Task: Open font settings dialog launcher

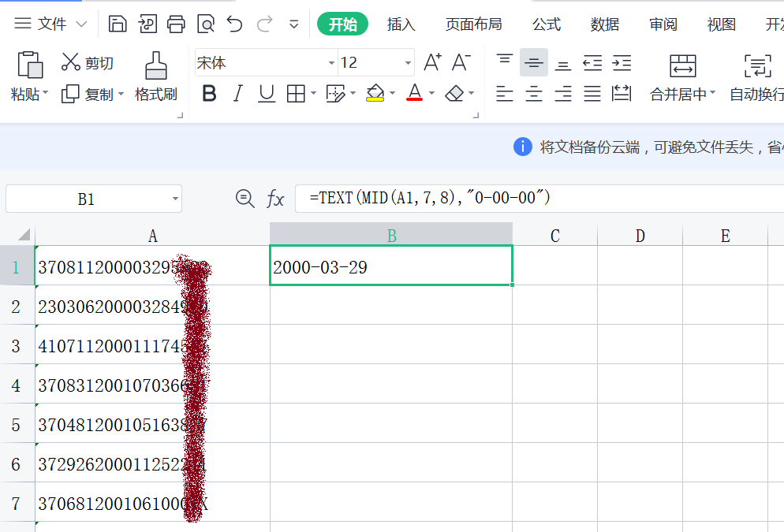Action: point(476,115)
